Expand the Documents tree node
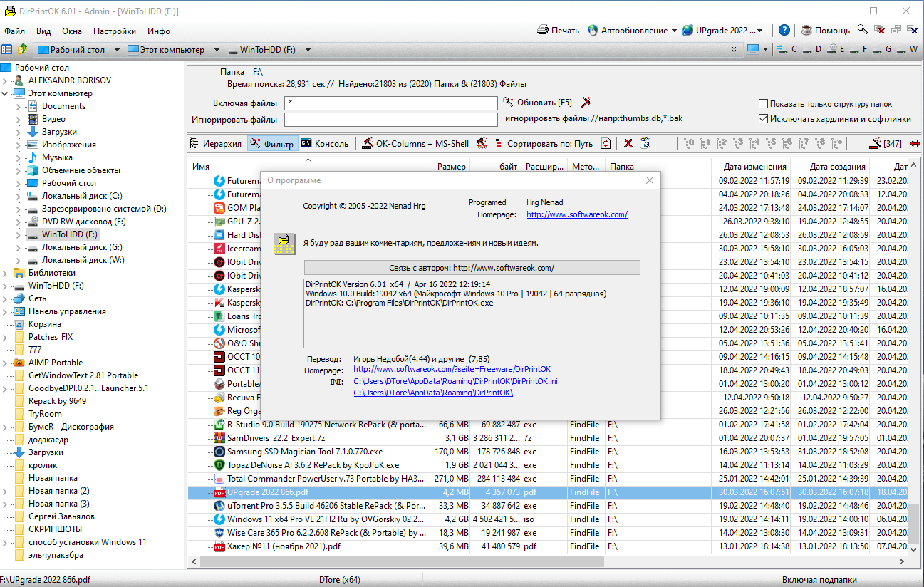The height and width of the screenshot is (587, 924). [19, 106]
